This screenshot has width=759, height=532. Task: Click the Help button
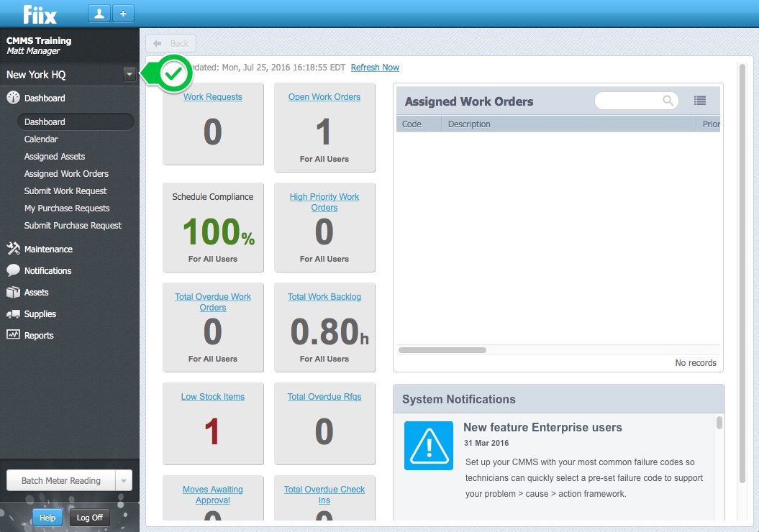47,518
